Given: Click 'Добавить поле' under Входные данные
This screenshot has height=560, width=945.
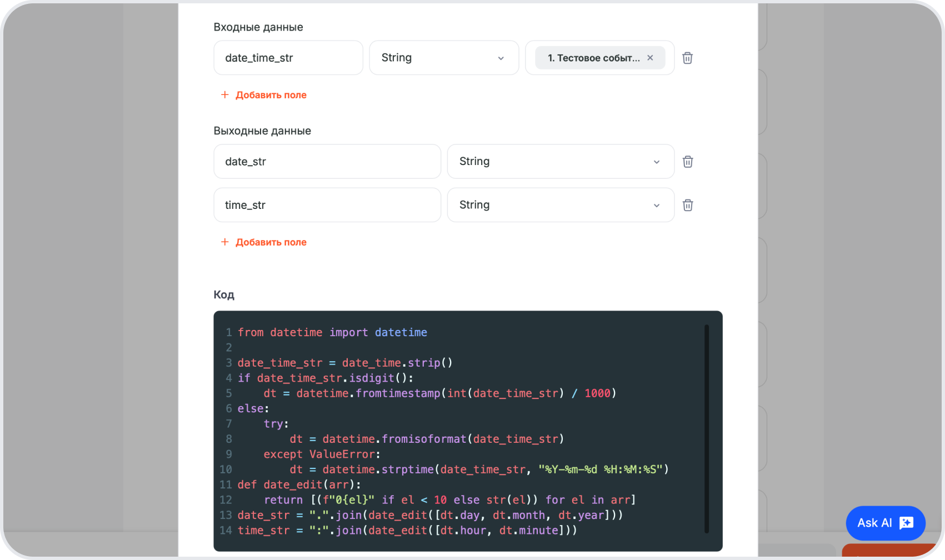Looking at the screenshot, I should [x=264, y=95].
